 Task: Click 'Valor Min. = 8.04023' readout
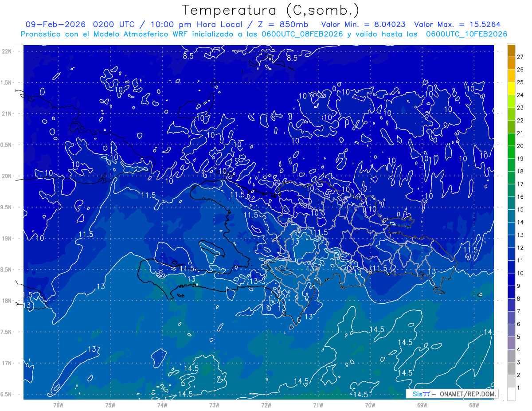coord(364,24)
